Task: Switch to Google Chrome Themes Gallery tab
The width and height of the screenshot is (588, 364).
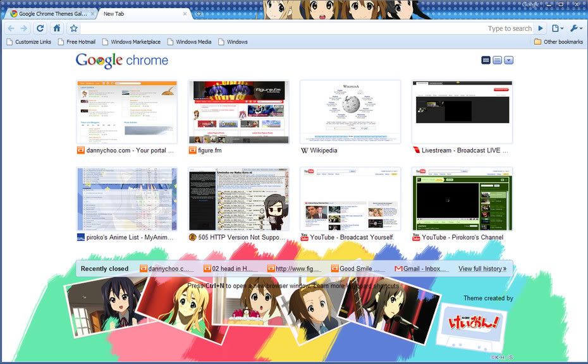Action: (52, 14)
